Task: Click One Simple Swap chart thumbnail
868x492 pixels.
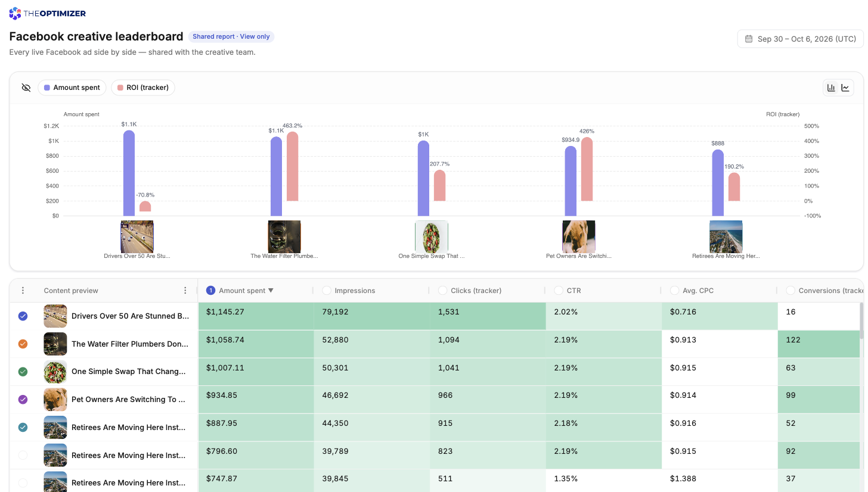Action: 432,236
